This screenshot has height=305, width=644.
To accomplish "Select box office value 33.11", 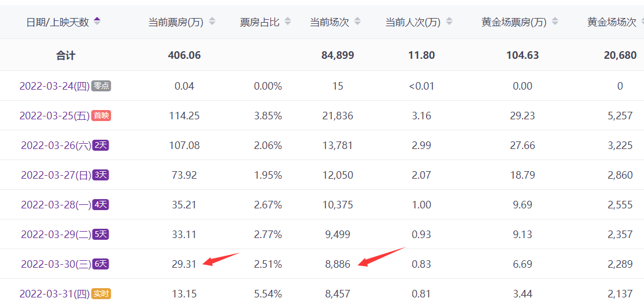I will tap(184, 235).
